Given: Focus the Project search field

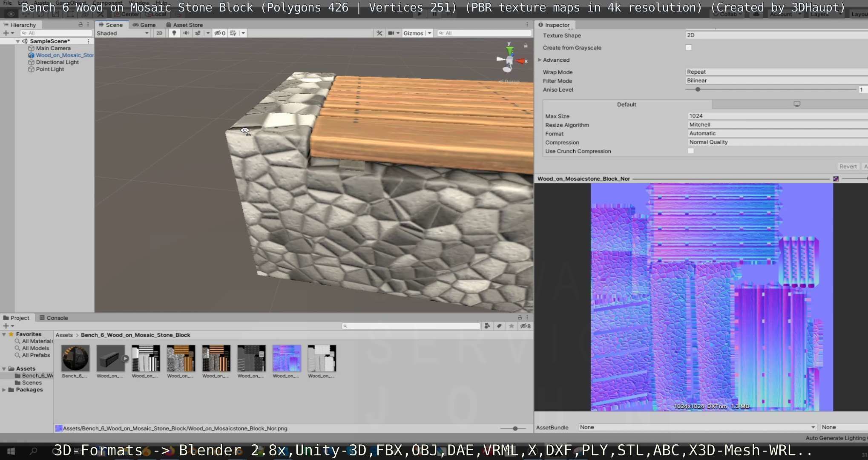Looking at the screenshot, I should [411, 326].
